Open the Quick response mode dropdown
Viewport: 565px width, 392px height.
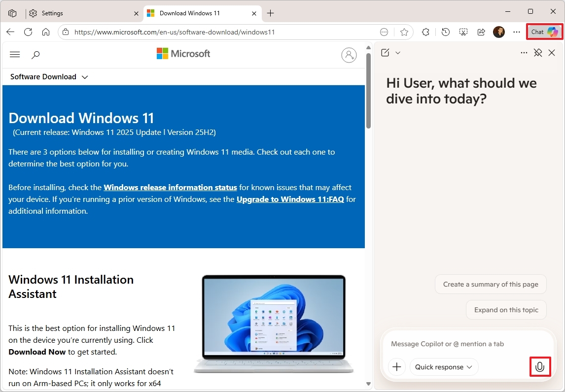pos(443,367)
